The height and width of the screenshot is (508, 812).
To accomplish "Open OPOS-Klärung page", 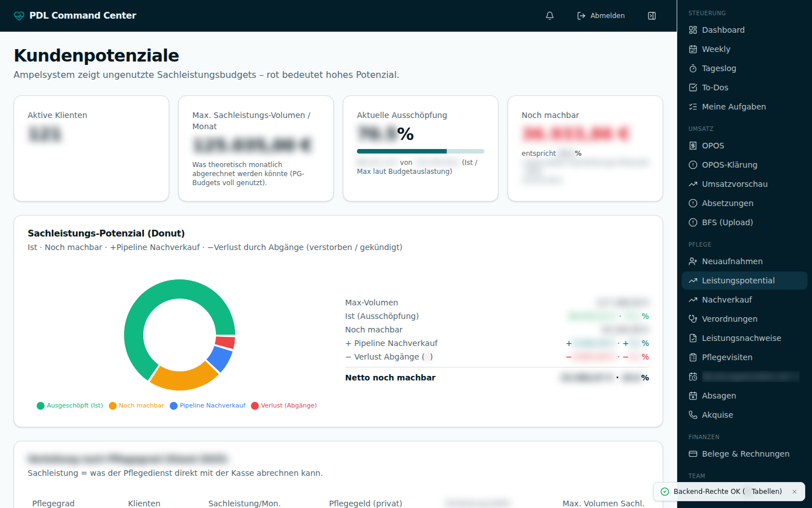I will pos(744,165).
